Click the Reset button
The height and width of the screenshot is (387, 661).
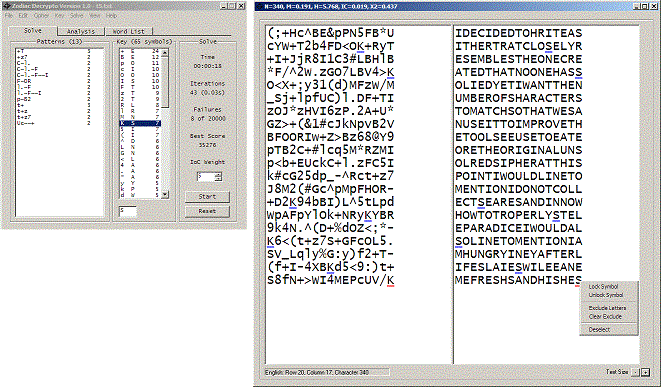pyautogui.click(x=207, y=211)
